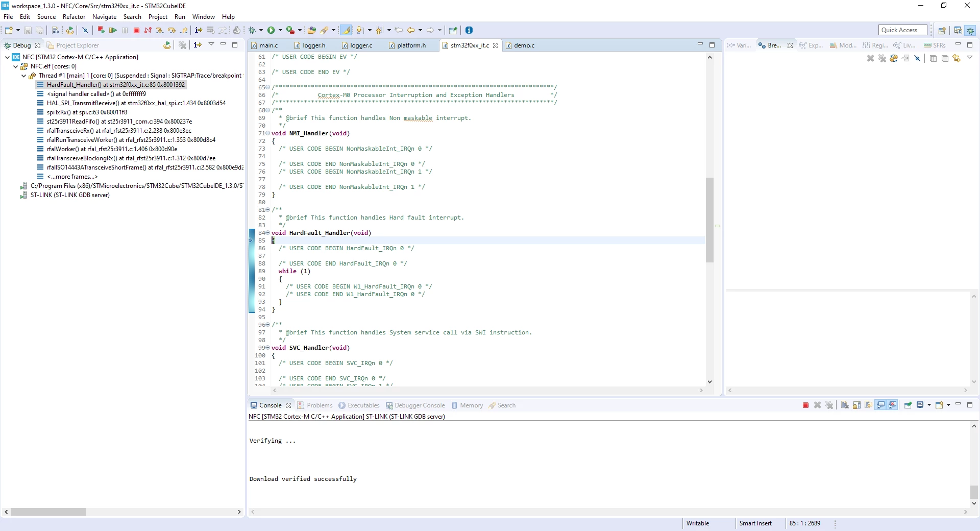Click the Information center icon
This screenshot has width=980, height=531.
(x=469, y=30)
